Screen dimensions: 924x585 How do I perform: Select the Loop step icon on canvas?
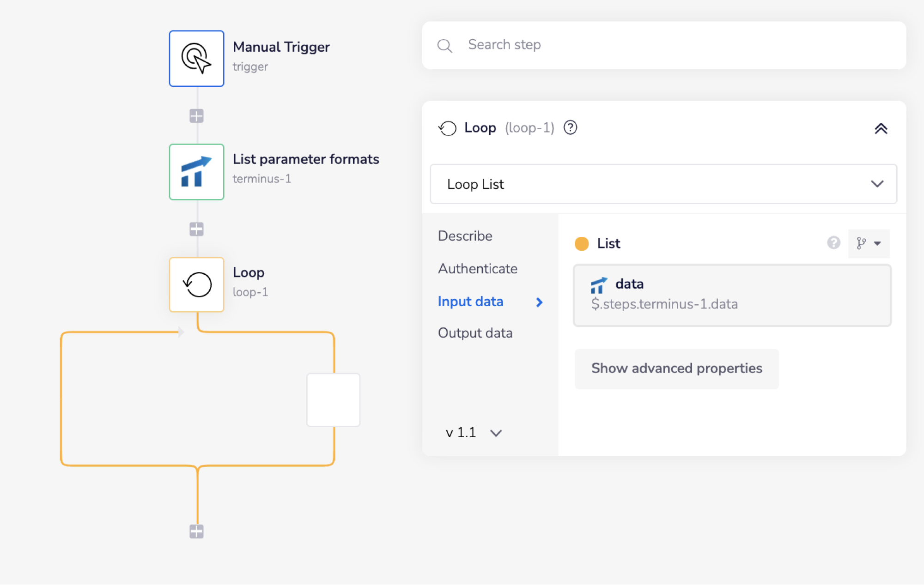[196, 284]
